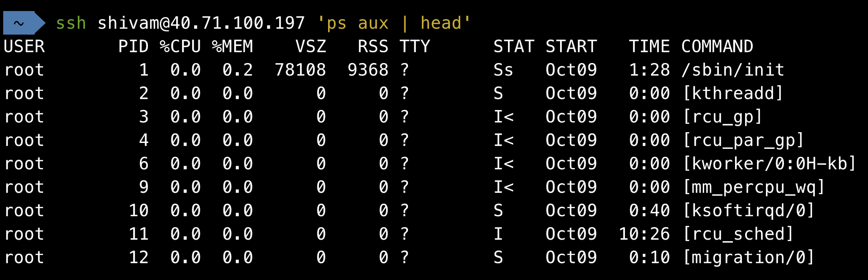Click the %MEM column header
The width and height of the screenshot is (868, 280).
tap(233, 46)
